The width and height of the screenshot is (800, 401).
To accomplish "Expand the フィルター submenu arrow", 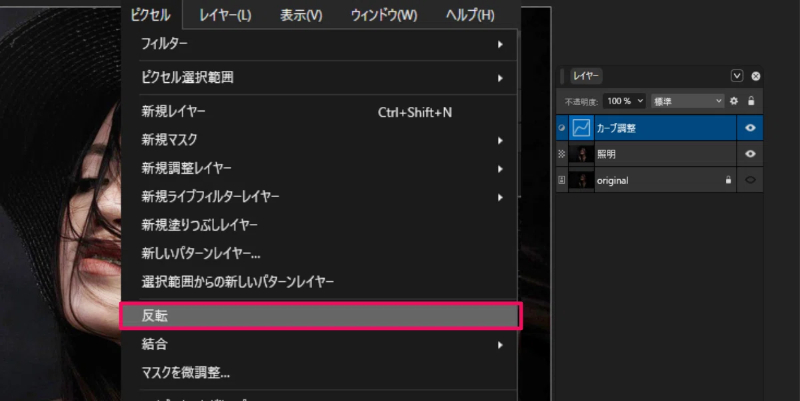I will 500,44.
